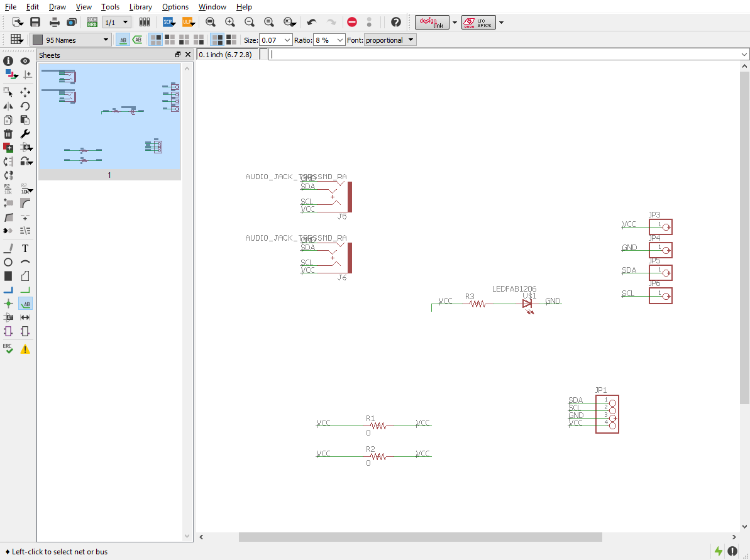Undo the last action
750x560 pixels.
(x=312, y=22)
